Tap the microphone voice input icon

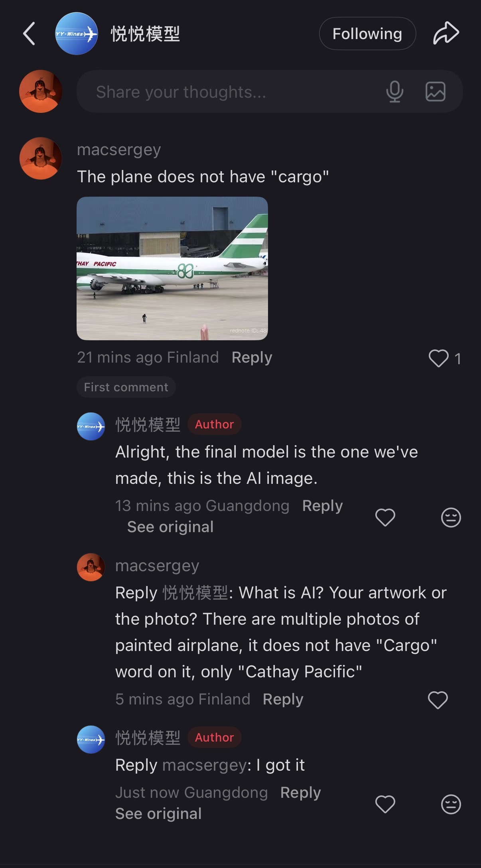(394, 92)
